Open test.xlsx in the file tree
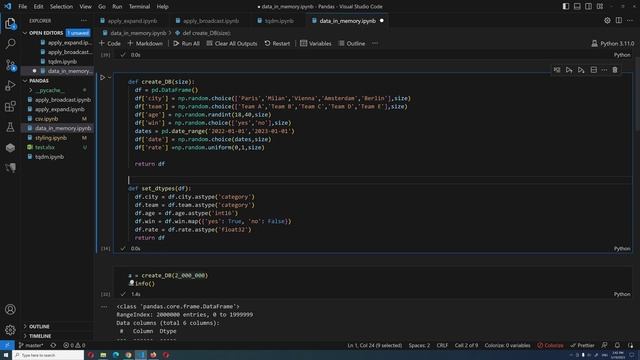This screenshot has height=360, width=640. pyautogui.click(x=44, y=147)
